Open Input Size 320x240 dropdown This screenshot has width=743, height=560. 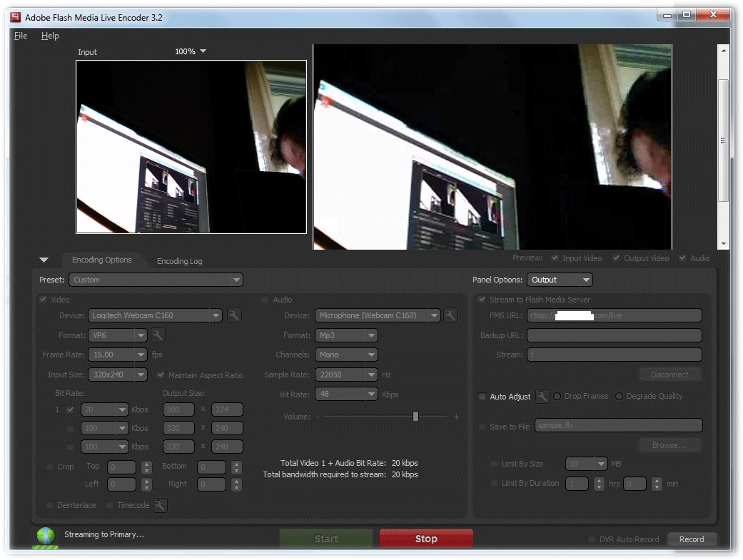coord(118,375)
